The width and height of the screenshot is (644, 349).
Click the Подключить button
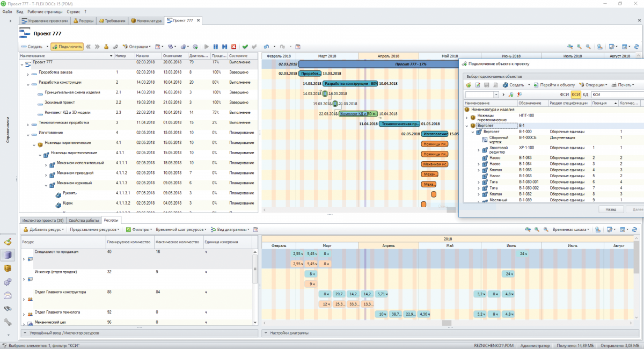68,47
